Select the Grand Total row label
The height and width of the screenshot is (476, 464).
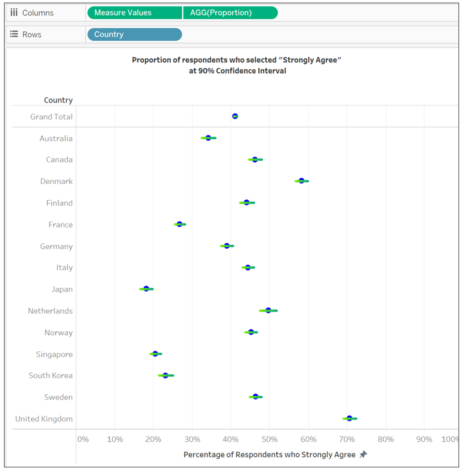pyautogui.click(x=51, y=117)
